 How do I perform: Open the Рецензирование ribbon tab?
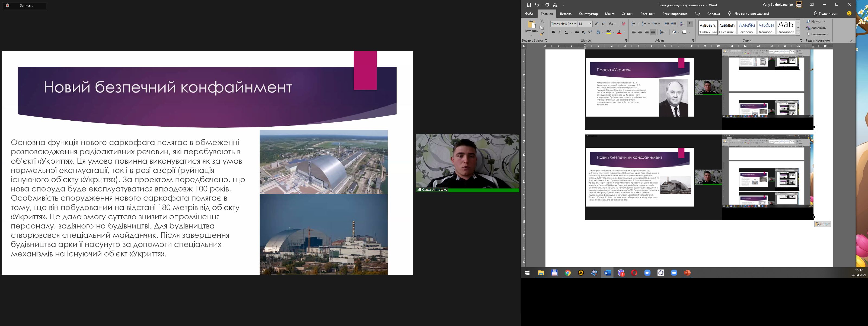675,14
